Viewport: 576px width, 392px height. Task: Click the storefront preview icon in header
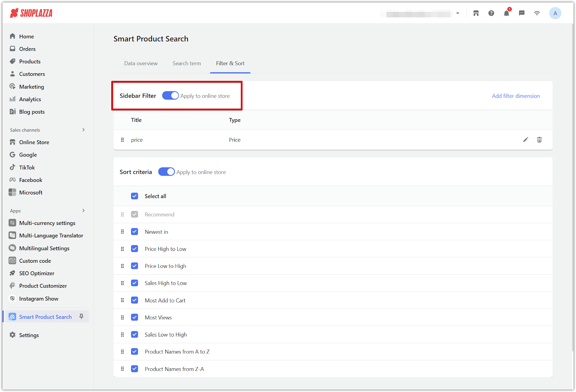[x=476, y=13]
